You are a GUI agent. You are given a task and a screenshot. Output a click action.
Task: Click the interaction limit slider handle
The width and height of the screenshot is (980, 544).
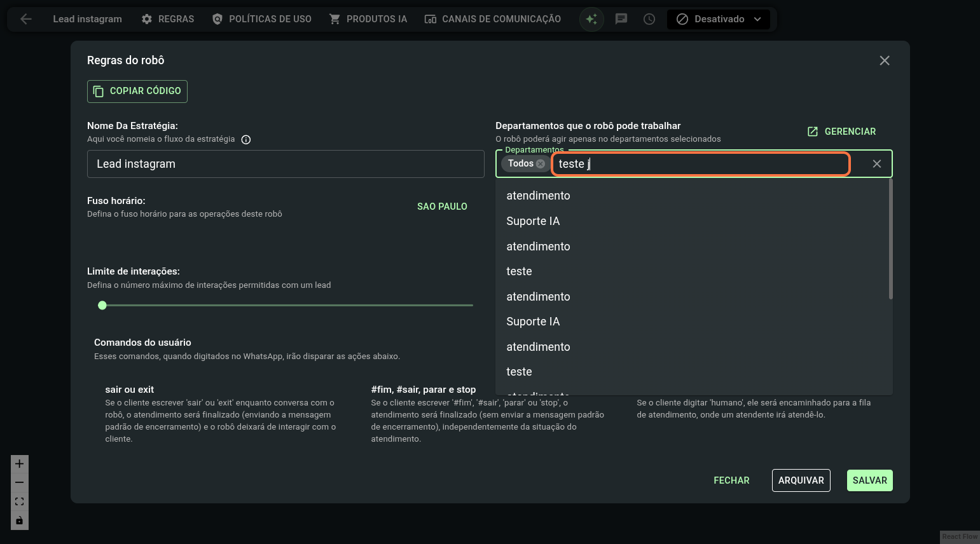102,306
